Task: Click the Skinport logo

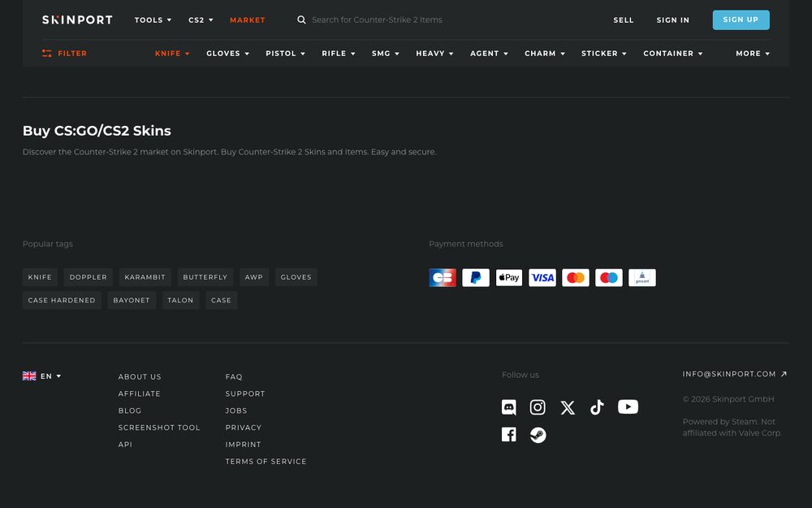Action: click(77, 20)
